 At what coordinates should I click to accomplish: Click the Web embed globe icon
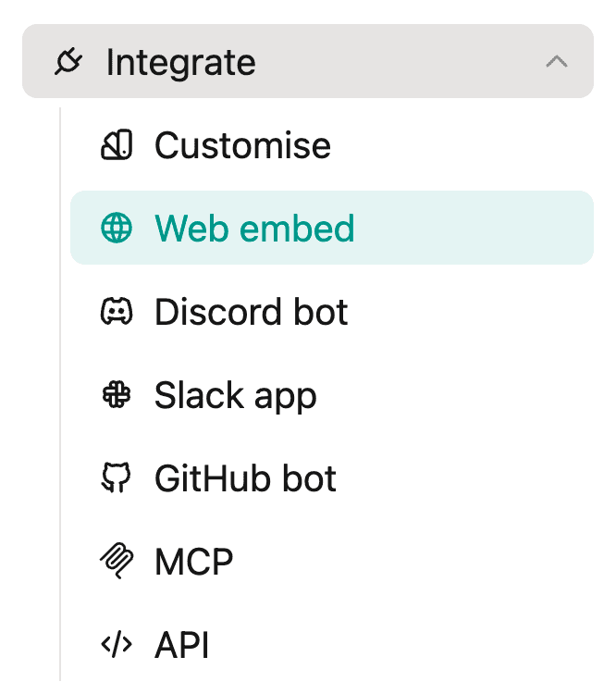[117, 228]
